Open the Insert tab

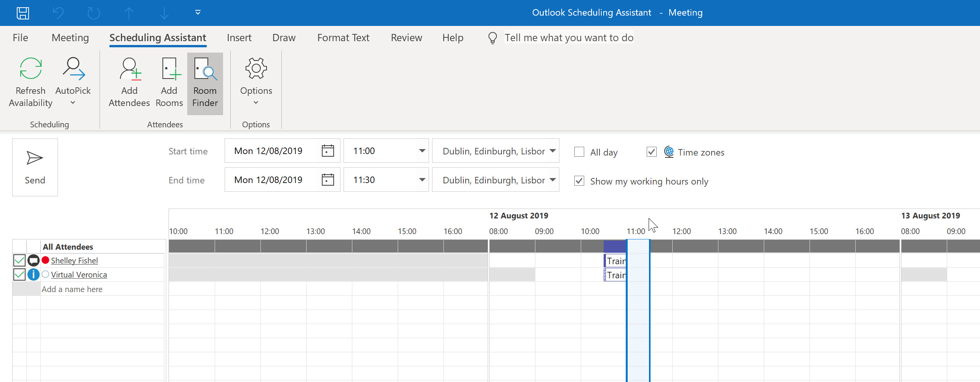[239, 38]
